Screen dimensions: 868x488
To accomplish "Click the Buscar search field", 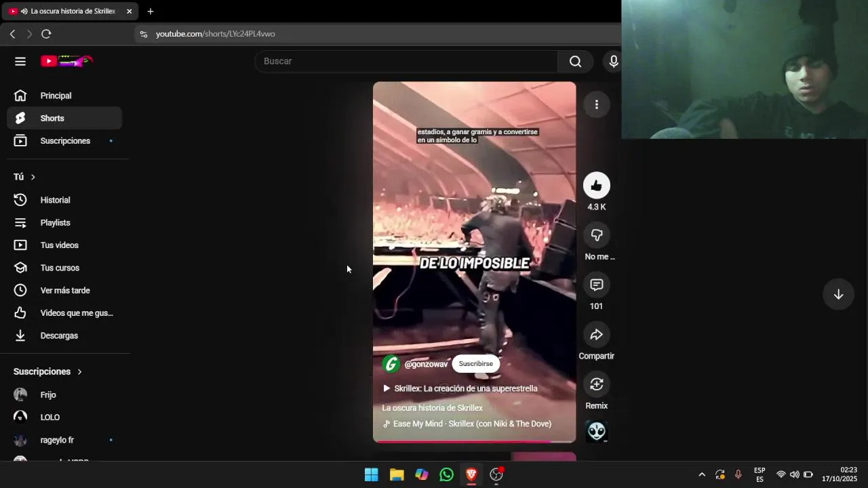I will pyautogui.click(x=407, y=61).
